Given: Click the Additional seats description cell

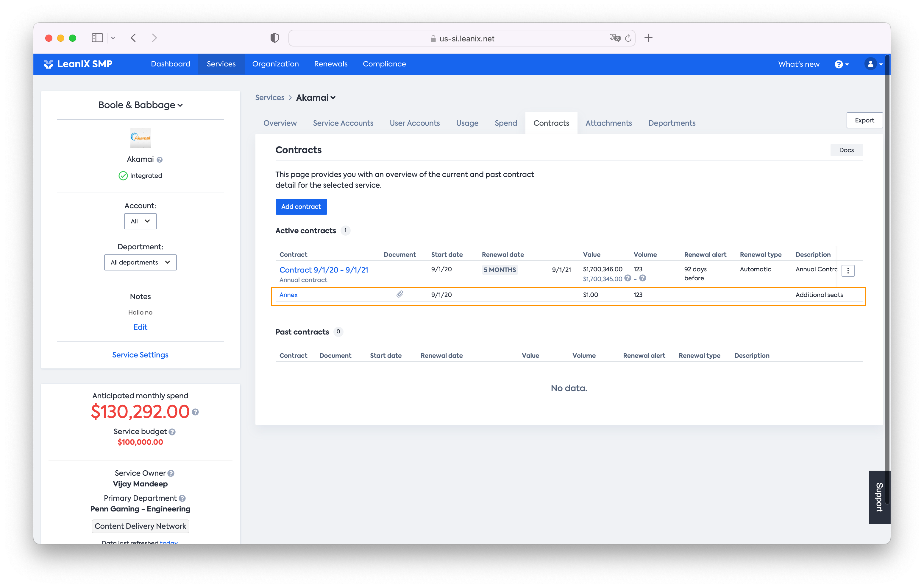Looking at the screenshot, I should pos(819,295).
